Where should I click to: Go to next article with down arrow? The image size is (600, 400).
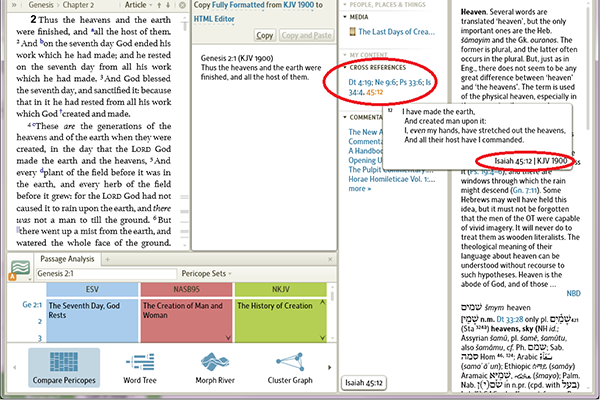coord(168,5)
